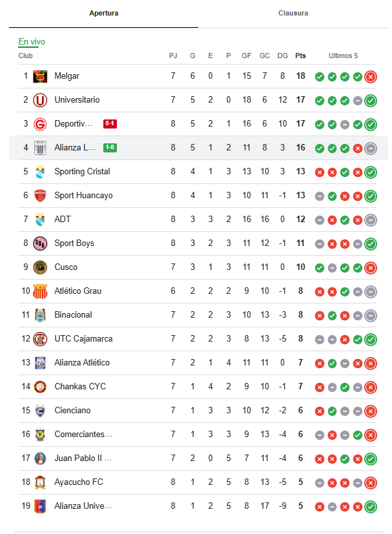Click the Atlético Grau crest icon
This screenshot has height=534, width=392.
(40, 291)
